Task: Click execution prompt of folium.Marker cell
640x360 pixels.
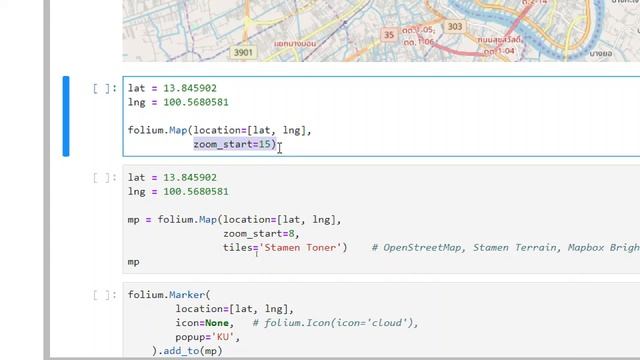Action: pos(105,295)
